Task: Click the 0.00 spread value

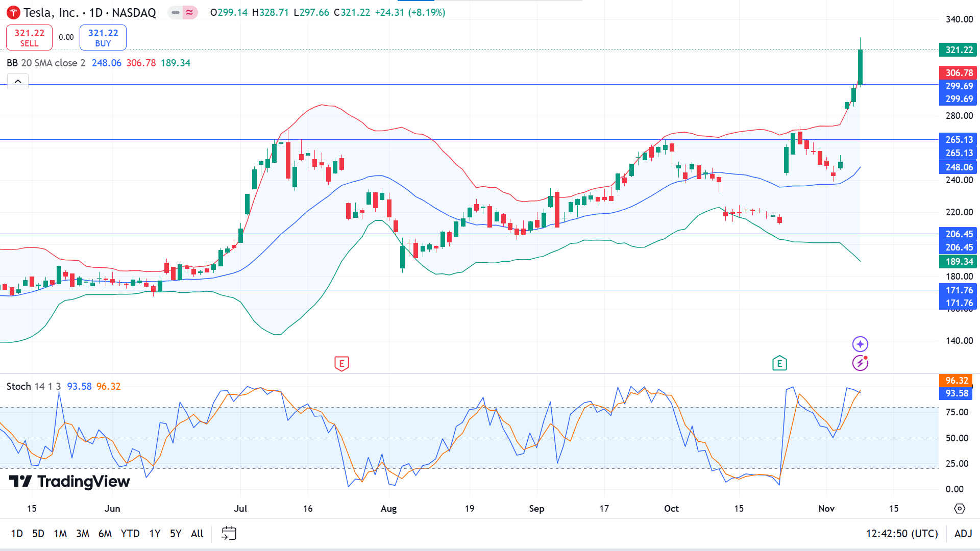Action: (x=66, y=37)
